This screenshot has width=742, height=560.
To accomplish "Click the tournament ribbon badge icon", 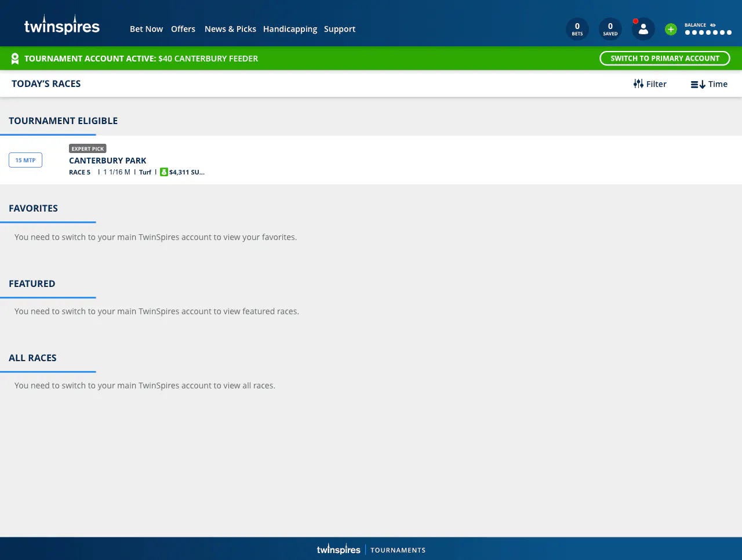I will [x=15, y=59].
